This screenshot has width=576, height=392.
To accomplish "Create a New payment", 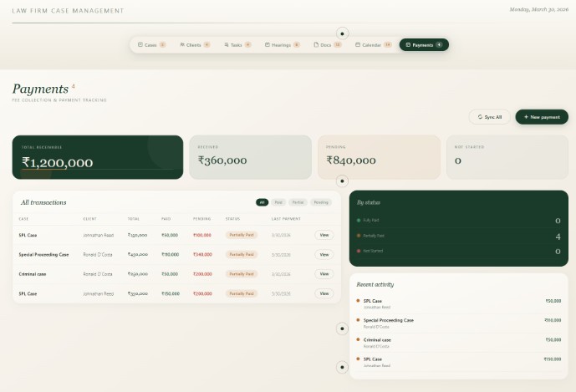I will coord(542,117).
